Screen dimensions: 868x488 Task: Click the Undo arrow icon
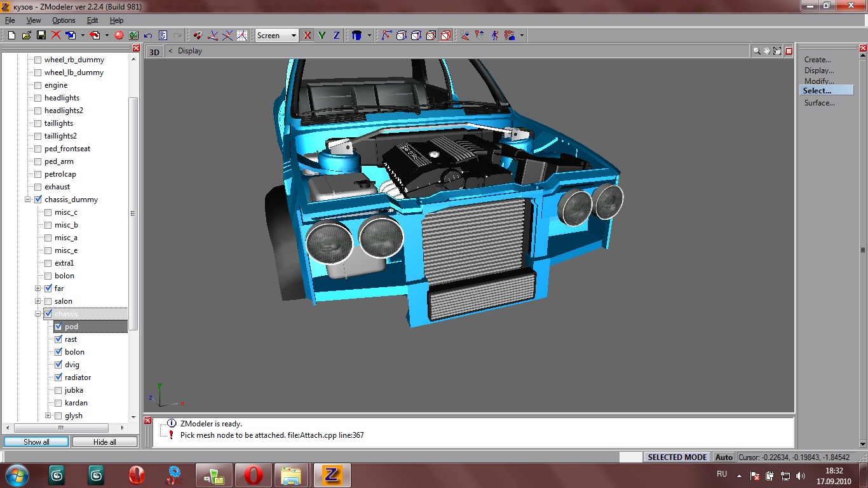coord(148,36)
